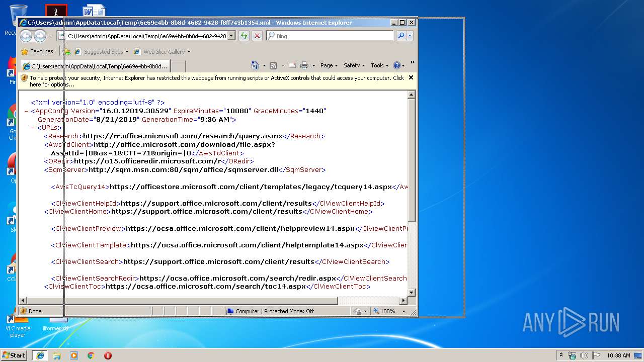This screenshot has width=644, height=362.
Task: Click the Start button
Action: [x=14, y=355]
